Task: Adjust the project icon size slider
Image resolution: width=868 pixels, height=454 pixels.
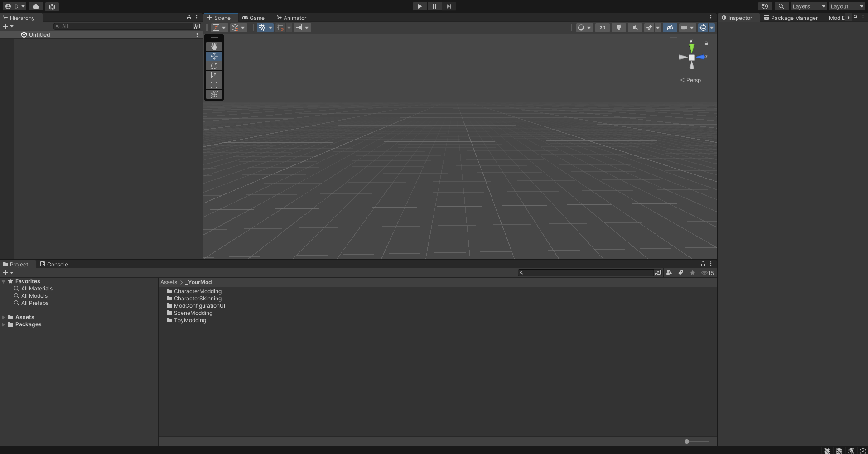Action: pos(687,441)
